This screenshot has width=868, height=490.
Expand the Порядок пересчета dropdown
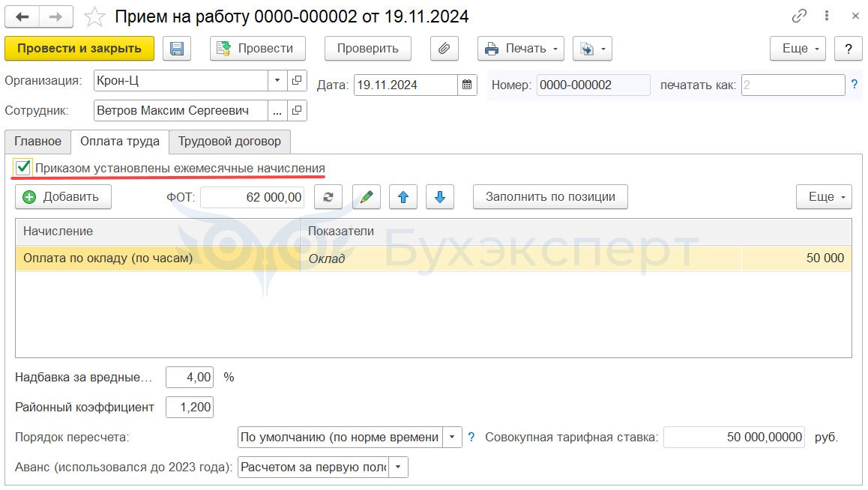tap(452, 437)
